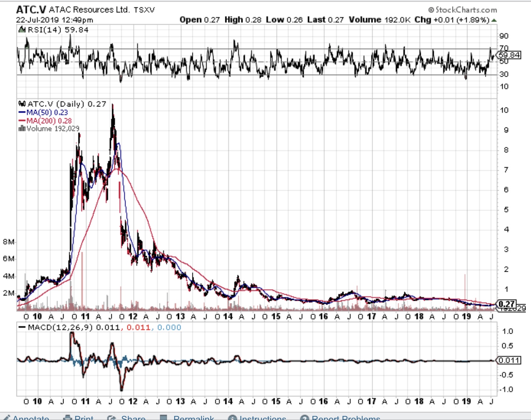Image resolution: width=531 pixels, height=420 pixels.
Task: Click the Volume 192,029 legend text
Action: click(x=53, y=129)
